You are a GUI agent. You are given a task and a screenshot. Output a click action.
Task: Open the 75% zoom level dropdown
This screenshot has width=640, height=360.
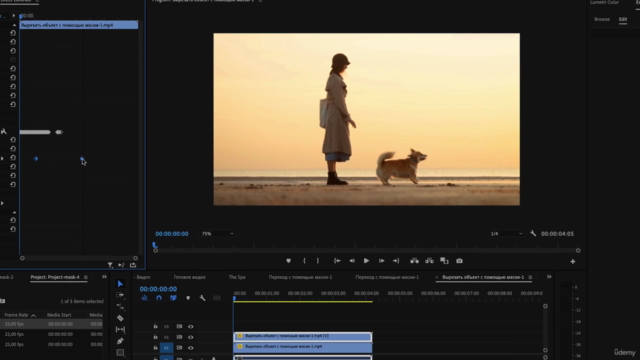pos(217,233)
